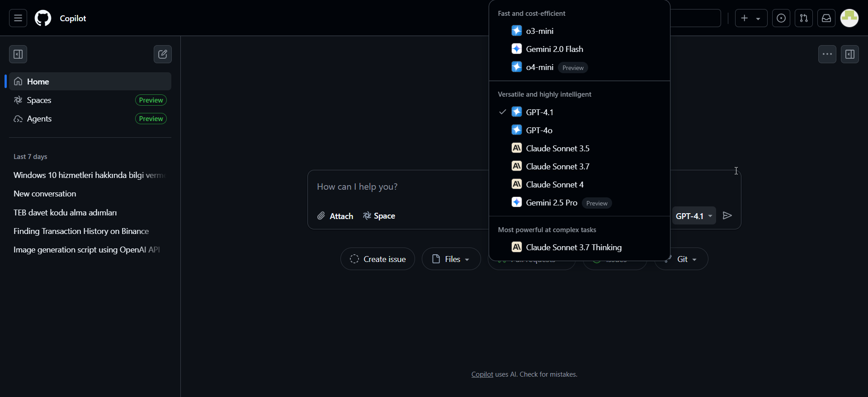
Task: Open the three-dots more options button
Action: tap(827, 54)
